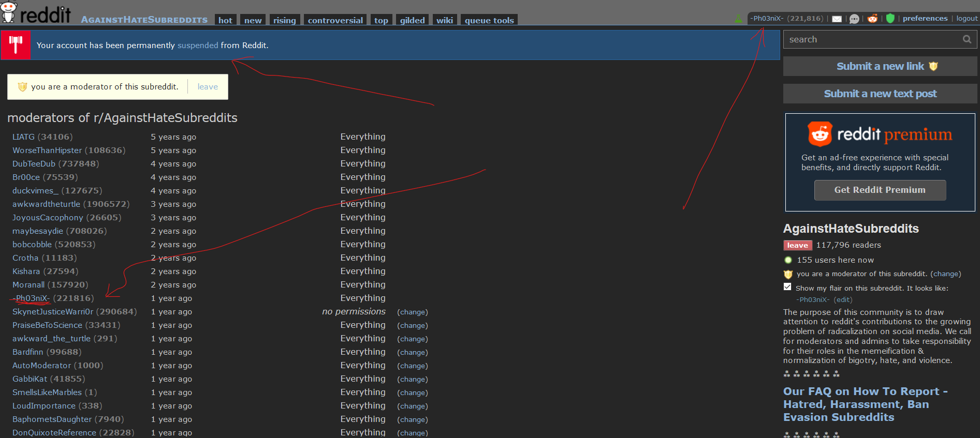Viewport: 980px width, 438px height.
Task: Click red leave subscription button
Action: click(x=798, y=245)
